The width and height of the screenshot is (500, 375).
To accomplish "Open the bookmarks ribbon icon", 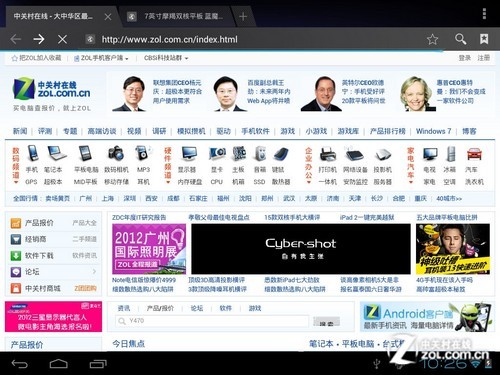I will [484, 39].
